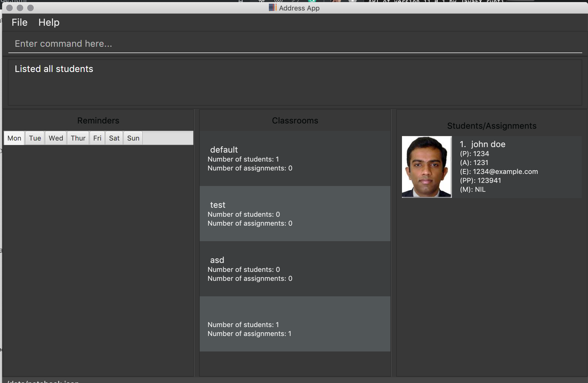Screen dimensions: 588x383
Task: Click the command input field
Action: click(x=294, y=44)
